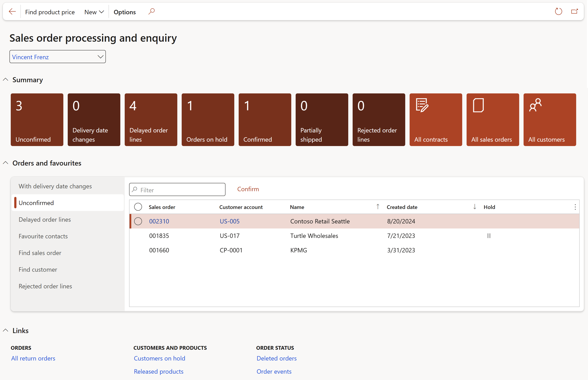The height and width of the screenshot is (380, 588).
Task: Open the Options menu
Action: (124, 12)
